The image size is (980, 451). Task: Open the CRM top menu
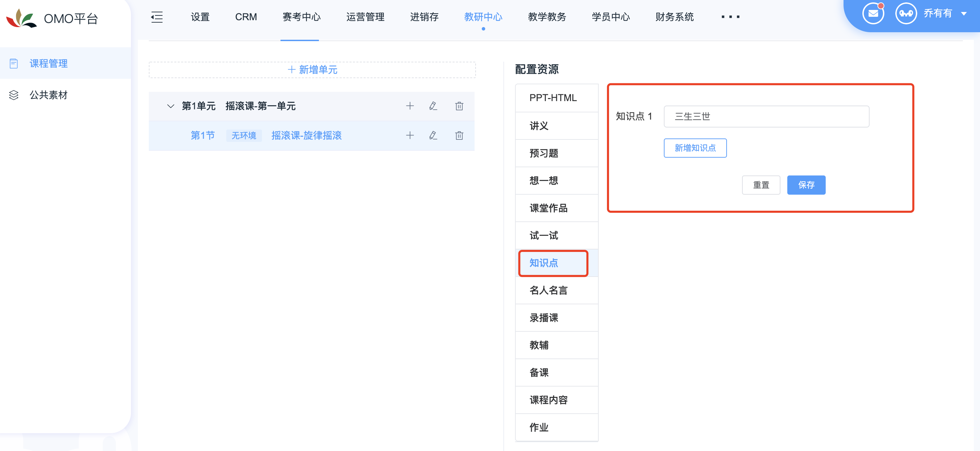point(246,17)
